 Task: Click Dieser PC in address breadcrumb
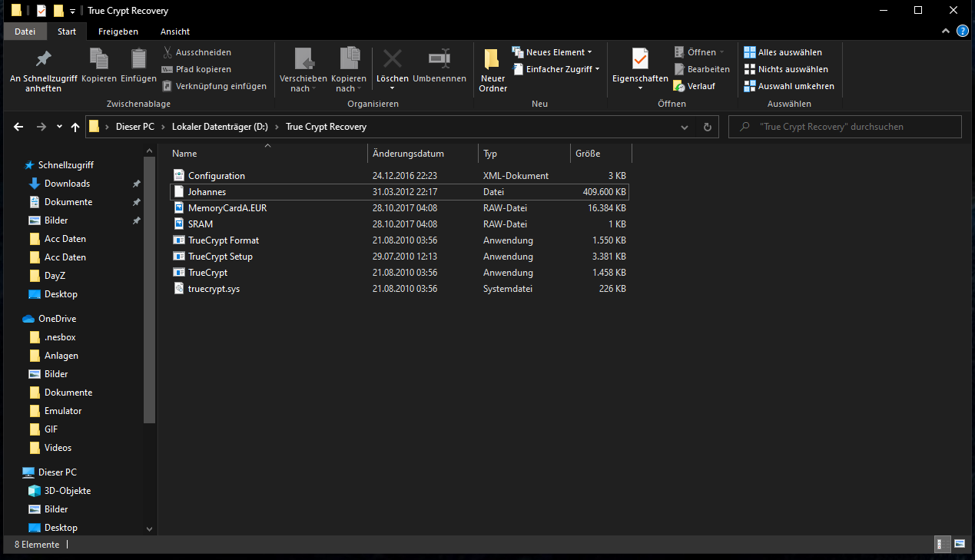135,127
